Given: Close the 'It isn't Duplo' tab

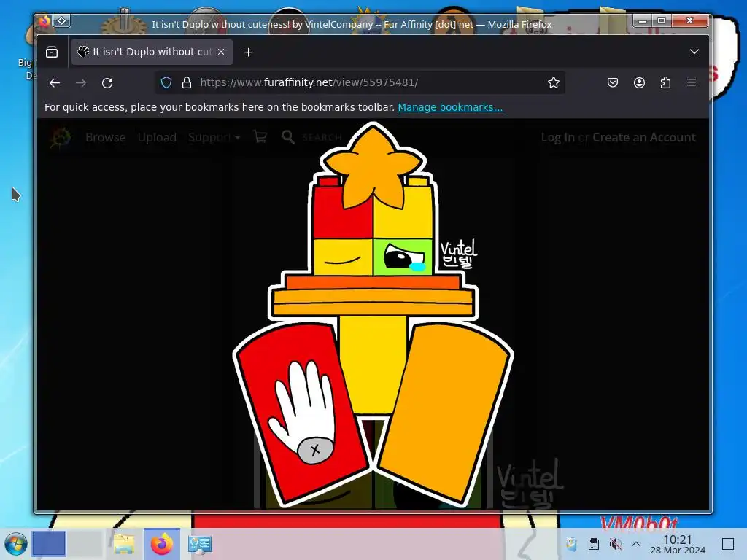Looking at the screenshot, I should click(x=221, y=52).
